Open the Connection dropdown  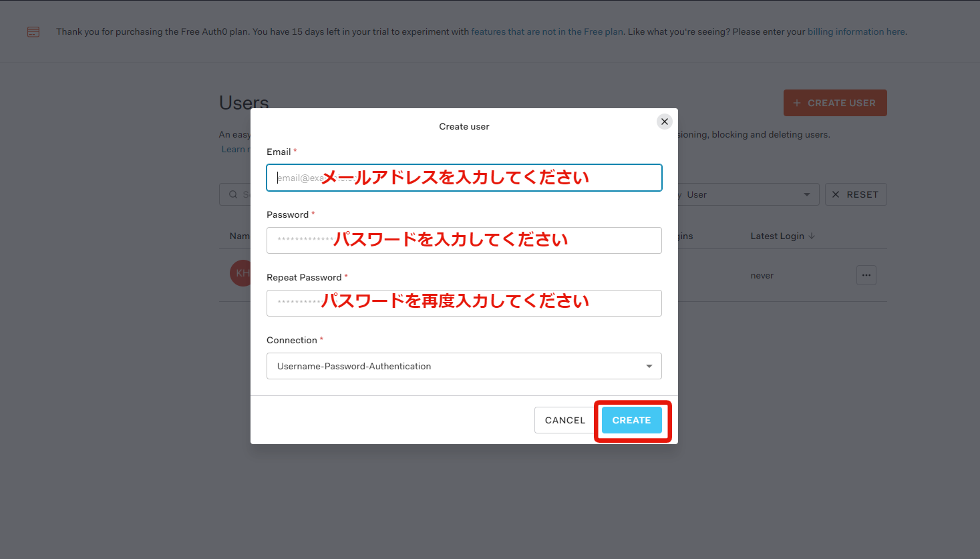464,366
